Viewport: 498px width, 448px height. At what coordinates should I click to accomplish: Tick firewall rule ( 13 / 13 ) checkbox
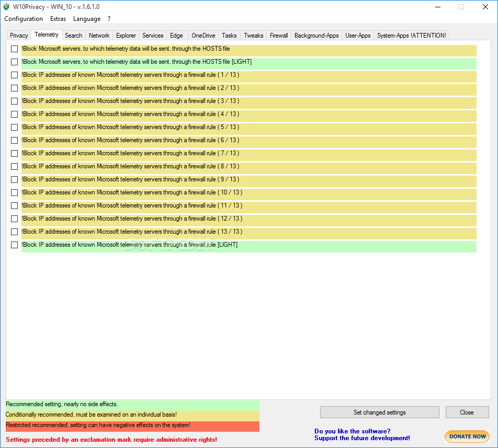(x=14, y=232)
